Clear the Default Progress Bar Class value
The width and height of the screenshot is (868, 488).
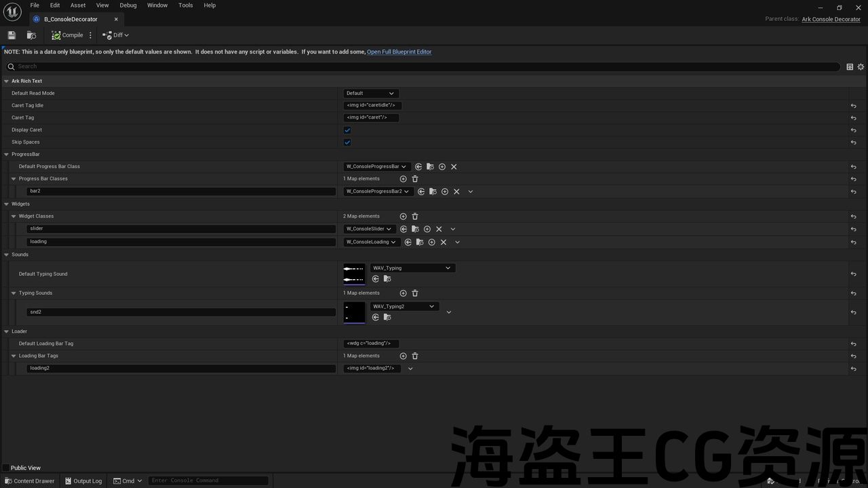tap(454, 167)
